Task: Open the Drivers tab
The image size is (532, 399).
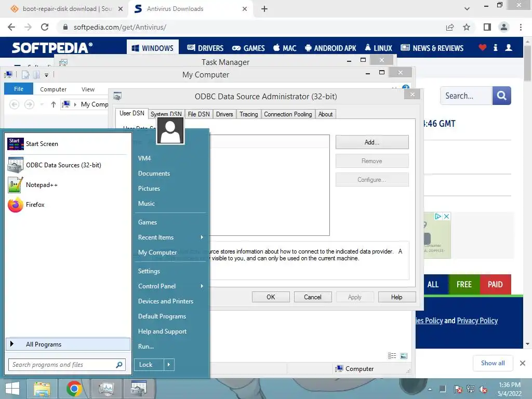Action: pyautogui.click(x=224, y=114)
